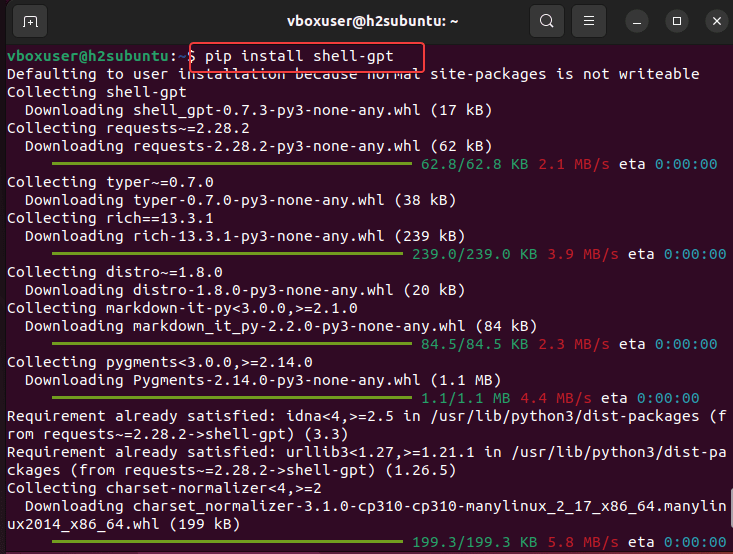Open the hamburger menu in title bar
This screenshot has height=554, width=733.
click(x=589, y=21)
